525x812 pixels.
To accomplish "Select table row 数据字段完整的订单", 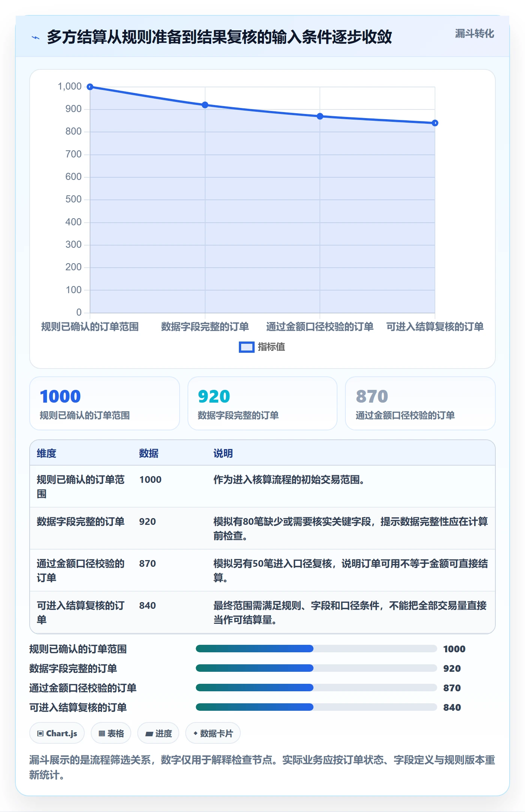I will click(262, 529).
